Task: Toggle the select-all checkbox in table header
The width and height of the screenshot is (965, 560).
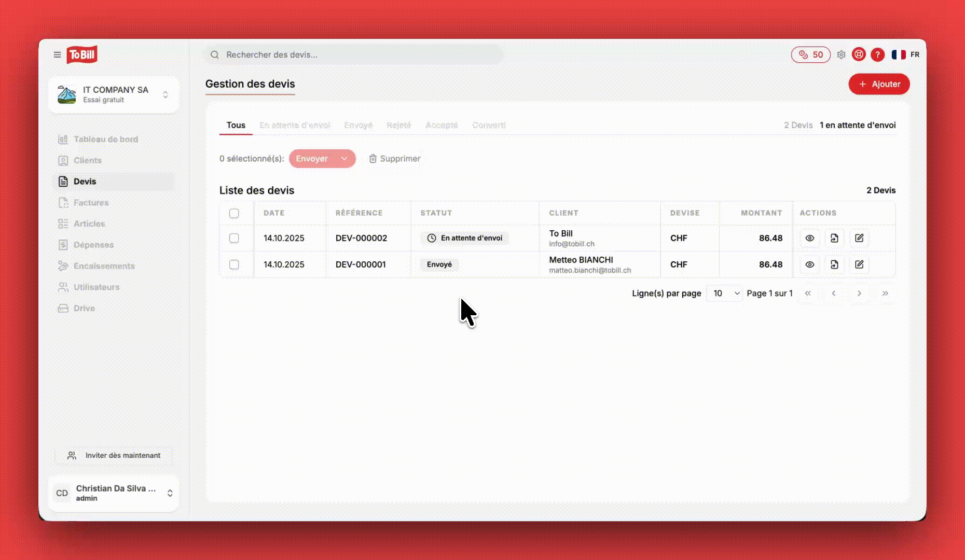Action: pyautogui.click(x=234, y=213)
